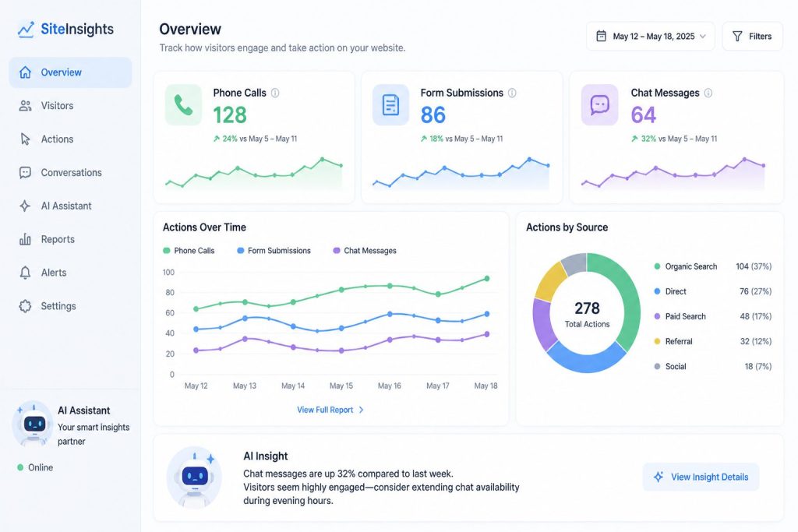798x532 pixels.
Task: Click the 128 phone calls value
Action: 230,115
